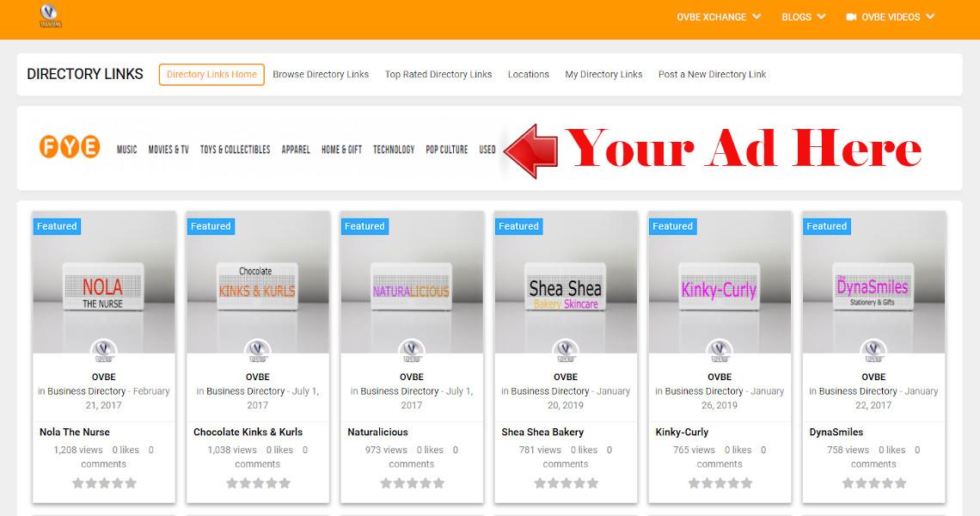Open the Kinky-Curly title link
980x516 pixels.
(x=682, y=433)
